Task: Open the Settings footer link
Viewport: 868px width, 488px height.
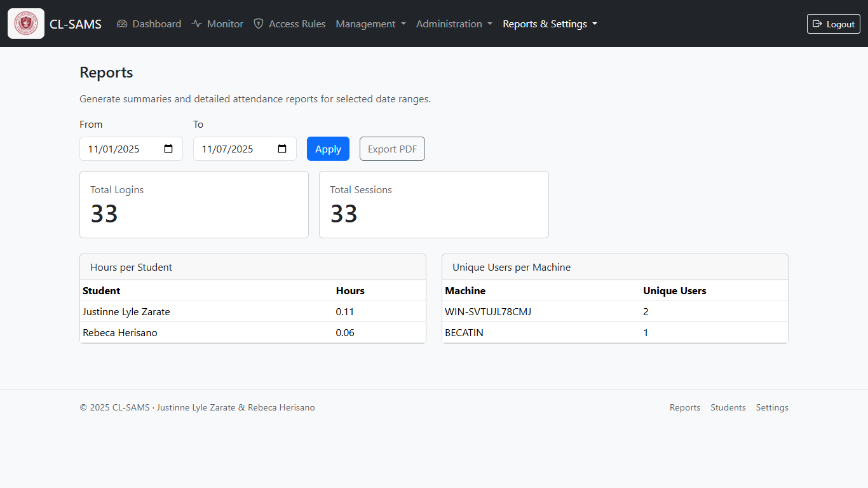Action: click(772, 407)
